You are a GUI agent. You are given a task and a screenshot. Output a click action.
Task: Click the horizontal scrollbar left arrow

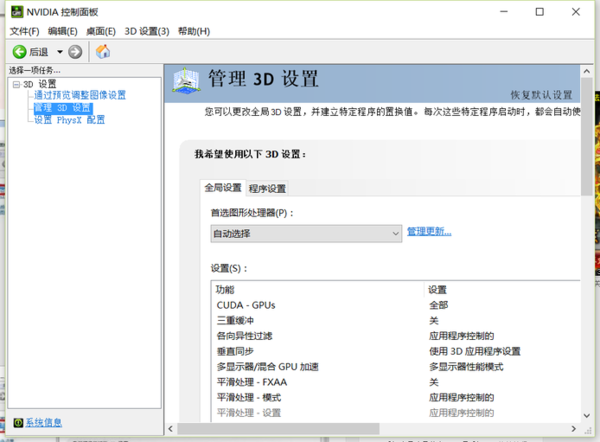pyautogui.click(x=171, y=429)
